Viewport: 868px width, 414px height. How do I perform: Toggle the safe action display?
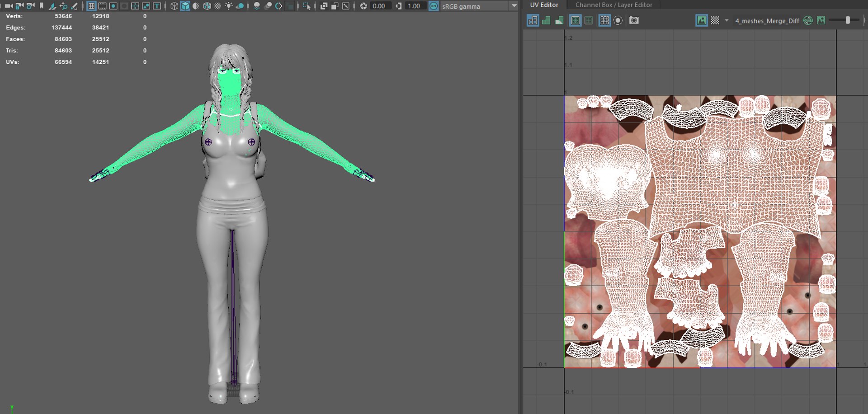pyautogui.click(x=146, y=6)
